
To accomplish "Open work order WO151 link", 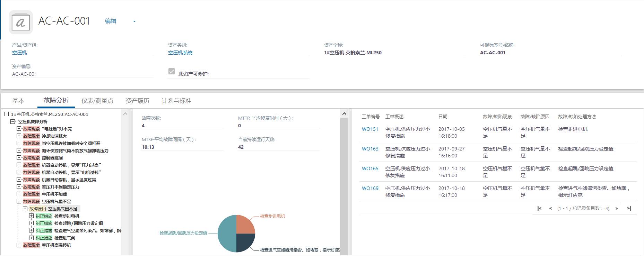I will [x=370, y=129].
